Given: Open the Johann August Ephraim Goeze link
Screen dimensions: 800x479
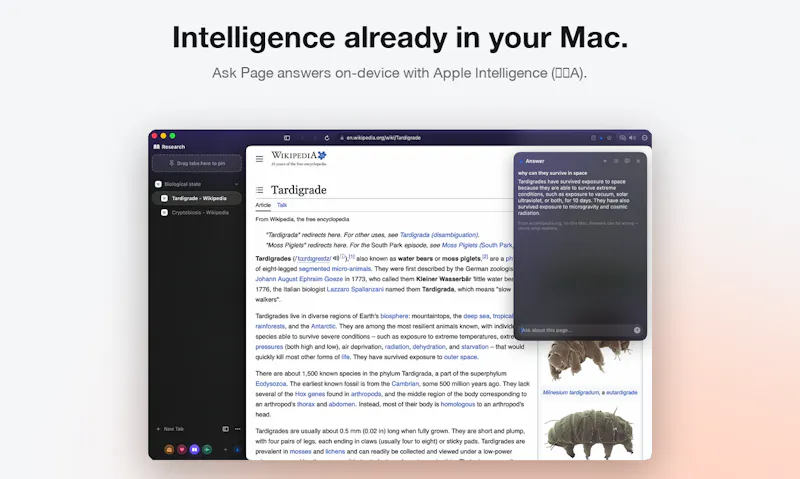Looking at the screenshot, I should 299,279.
